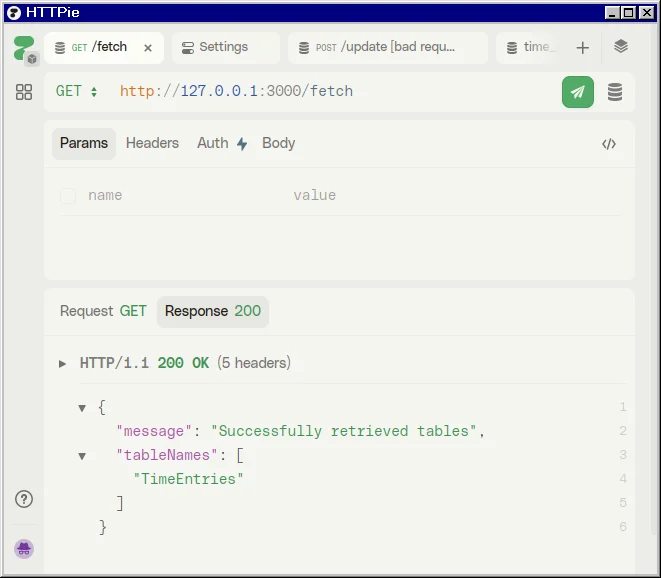Expand the HTTP/1.1 200 OK headers

pos(63,364)
